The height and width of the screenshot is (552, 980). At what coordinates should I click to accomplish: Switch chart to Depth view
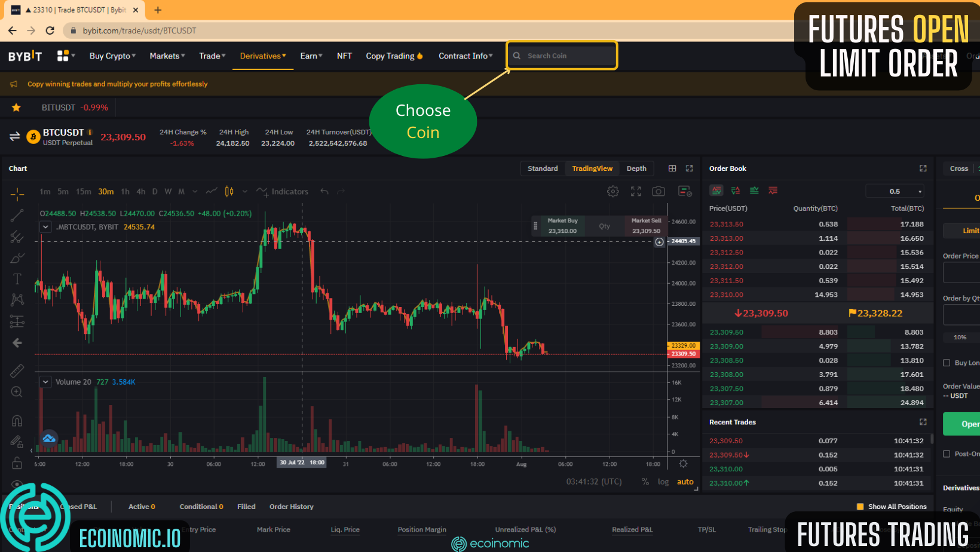click(x=636, y=168)
